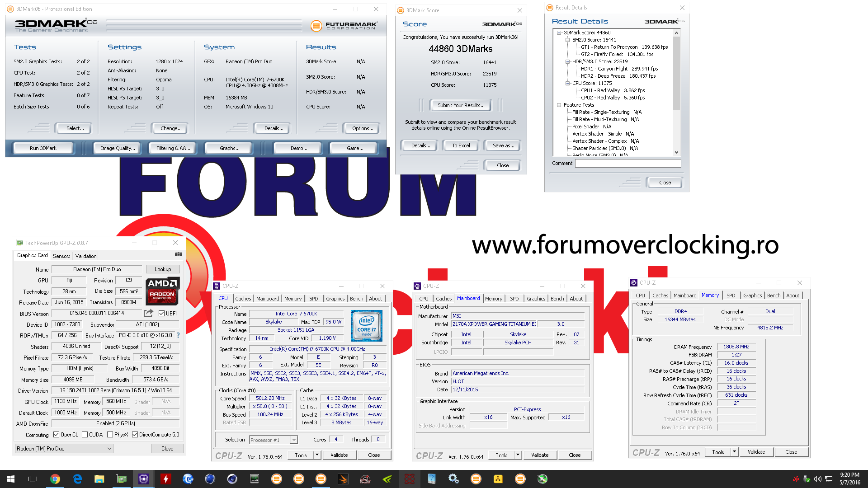Click the Bus Interface question mark icon
The width and height of the screenshot is (868, 488).
[x=178, y=335]
